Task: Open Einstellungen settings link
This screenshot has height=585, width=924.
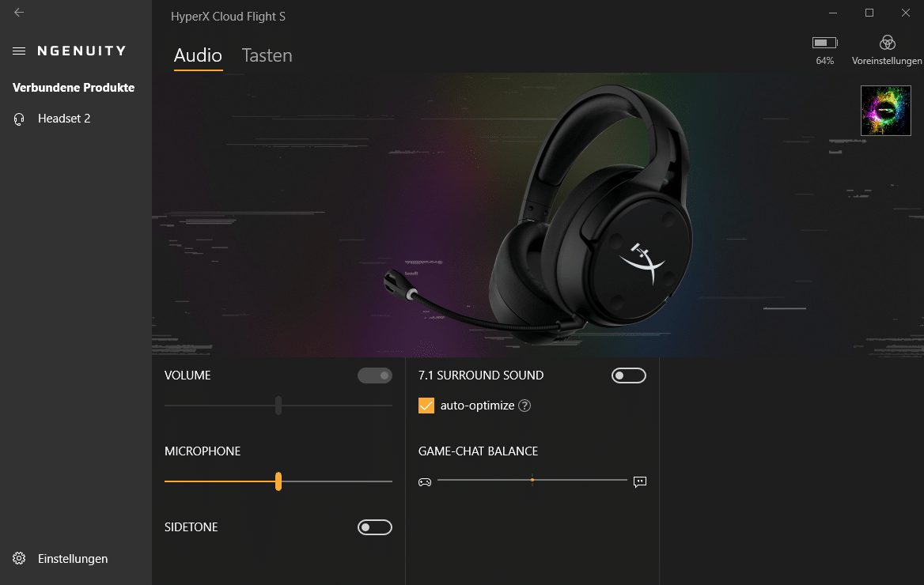Action: point(73,558)
